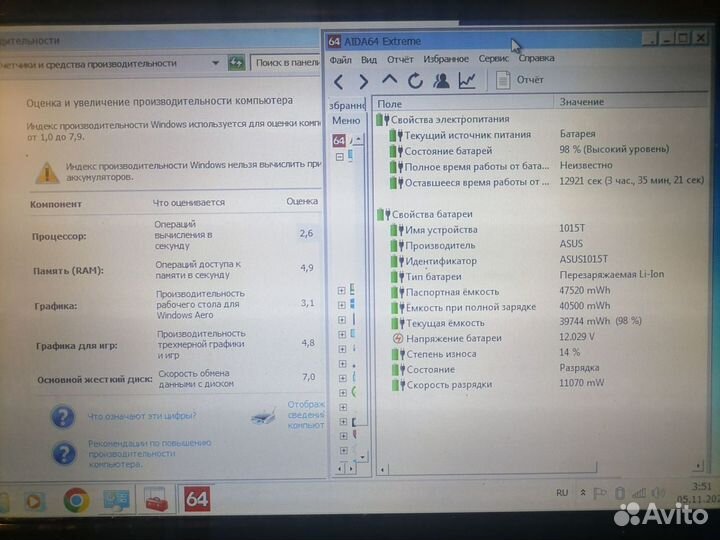Image resolution: width=720 pixels, height=540 pixels.
Task: Select the Текущая ёмкость row
Action: (x=438, y=323)
